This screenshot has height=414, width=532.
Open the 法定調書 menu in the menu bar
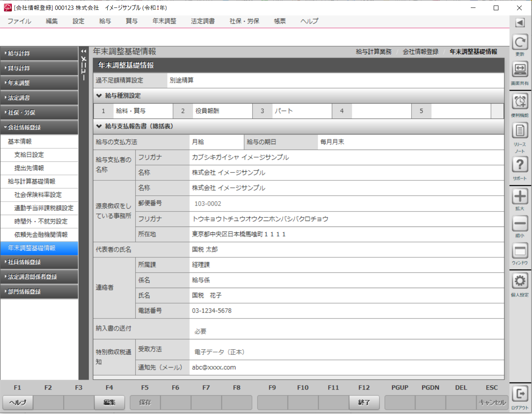[x=203, y=21]
